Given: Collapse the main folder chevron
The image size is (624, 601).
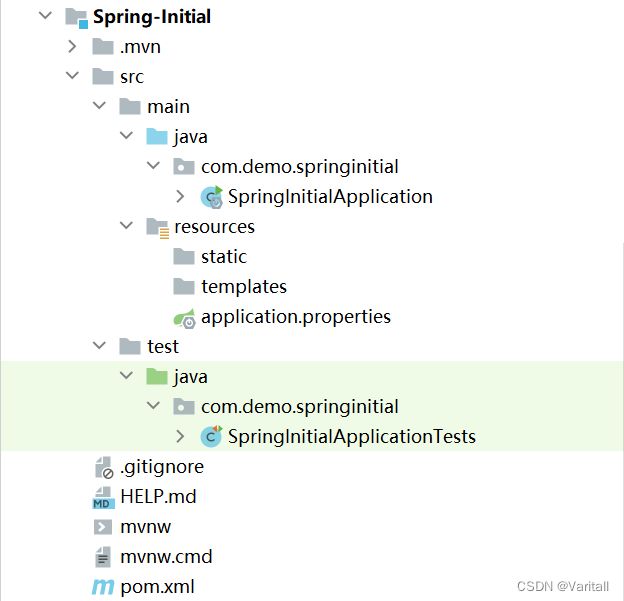Looking at the screenshot, I should tap(99, 107).
